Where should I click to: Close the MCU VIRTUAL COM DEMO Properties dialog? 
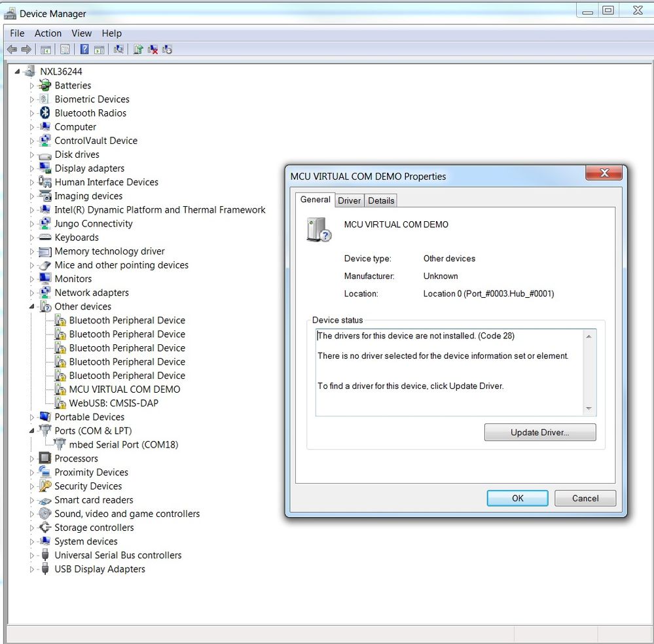604,173
